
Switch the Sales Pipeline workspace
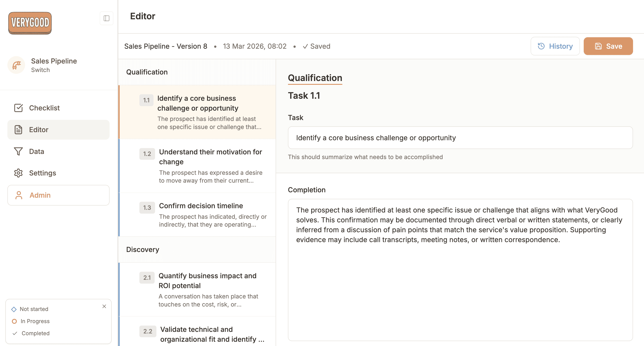[40, 70]
